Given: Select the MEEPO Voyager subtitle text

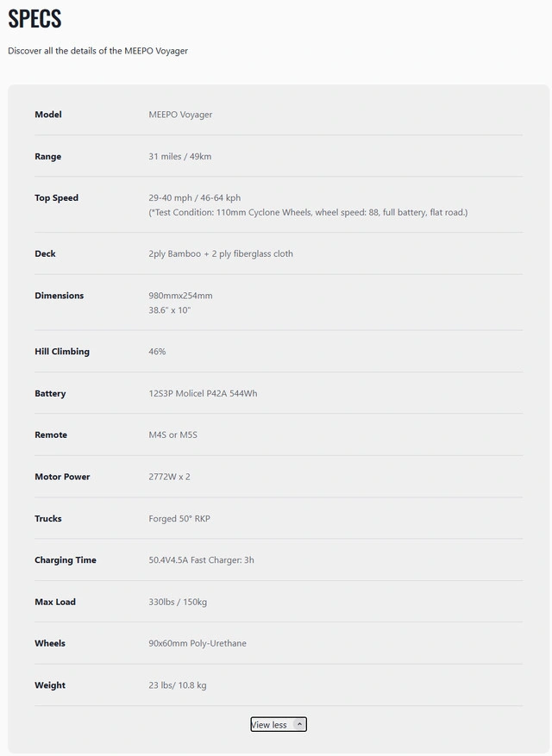Looking at the screenshot, I should pos(97,51).
